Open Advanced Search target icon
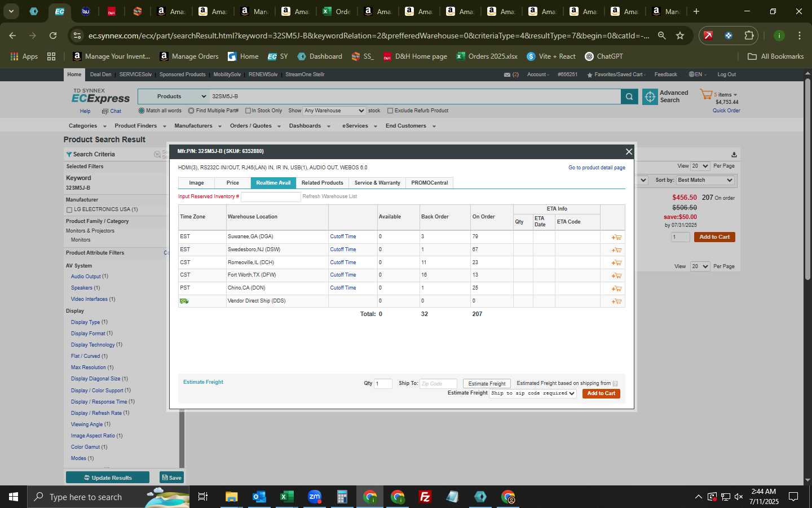Image resolution: width=812 pixels, height=508 pixels. (650, 97)
